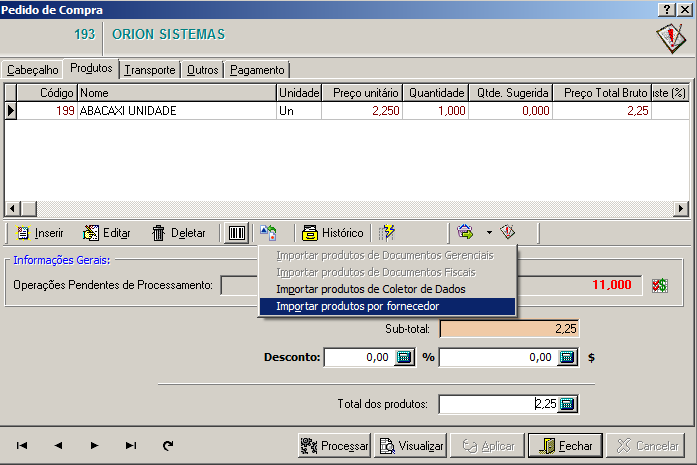697x465 pixels.
Task: Switch to the Cabeçalho tab
Action: pyautogui.click(x=33, y=70)
